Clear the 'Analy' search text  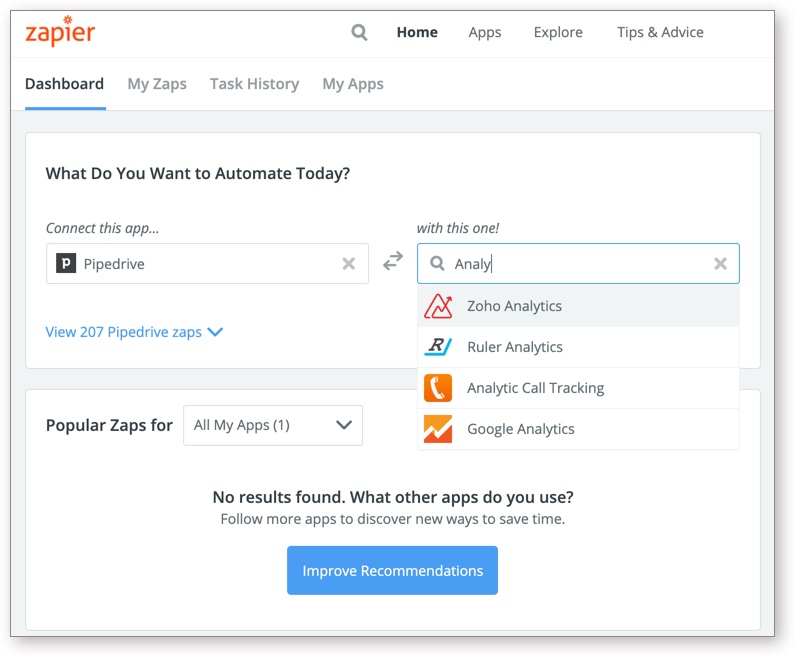[x=720, y=264]
